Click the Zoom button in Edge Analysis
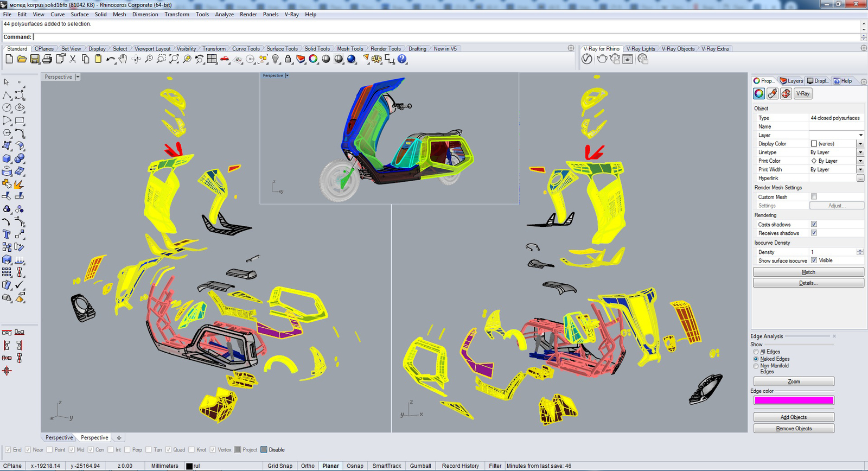 point(794,381)
